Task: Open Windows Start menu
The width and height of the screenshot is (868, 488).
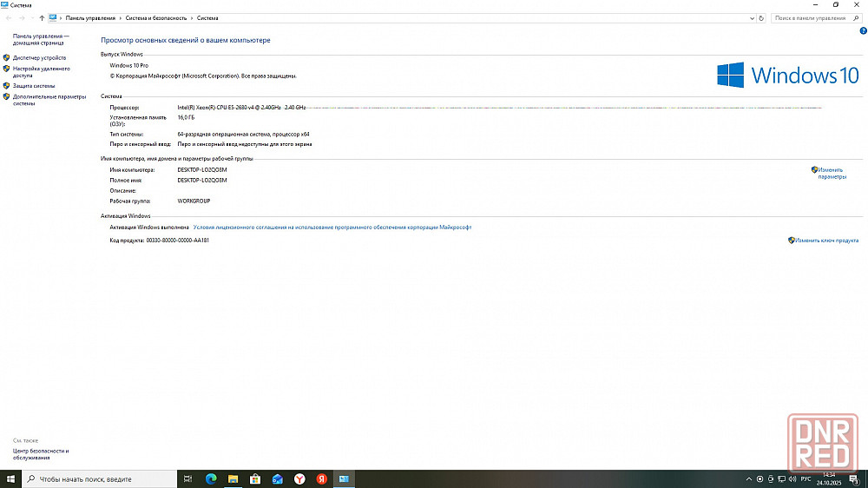Action: [x=10, y=479]
